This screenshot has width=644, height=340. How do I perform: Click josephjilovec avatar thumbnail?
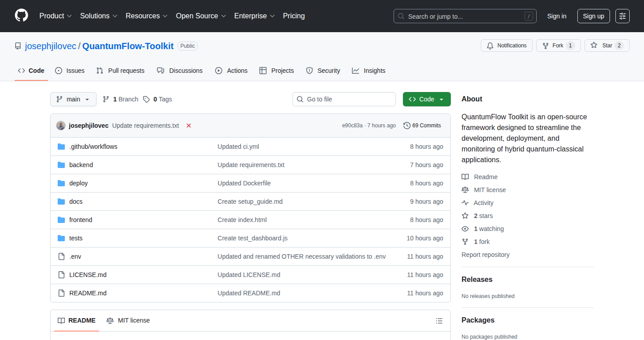point(61,126)
